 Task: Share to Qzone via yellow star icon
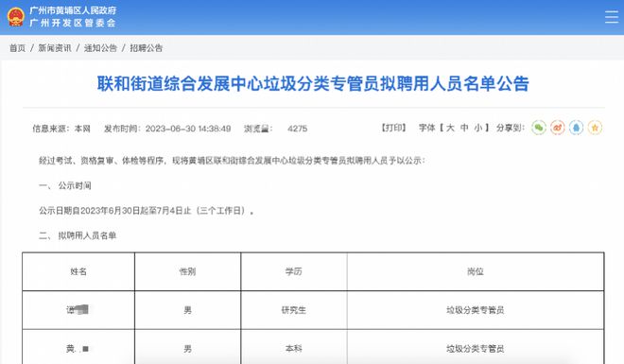[x=595, y=128]
